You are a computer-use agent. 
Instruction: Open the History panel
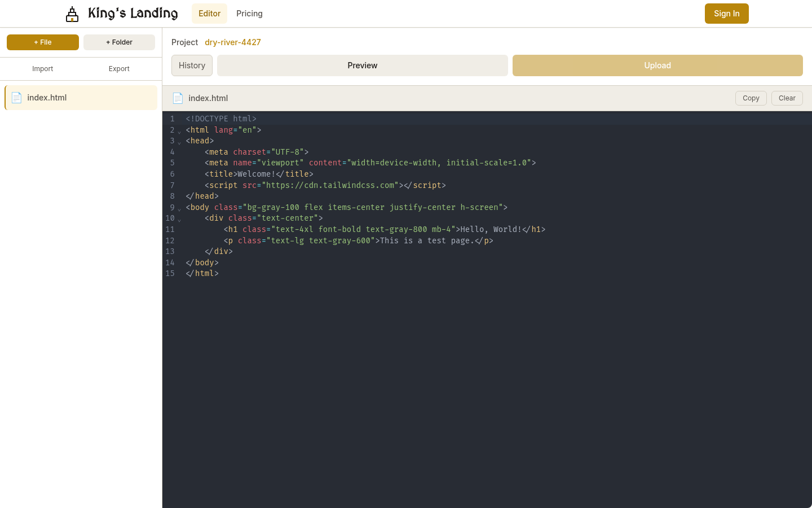coord(192,65)
